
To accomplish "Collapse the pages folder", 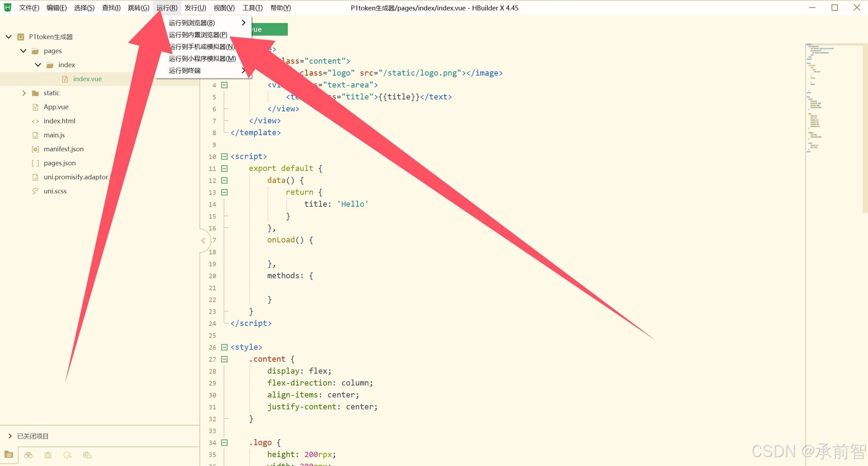I will coord(23,51).
